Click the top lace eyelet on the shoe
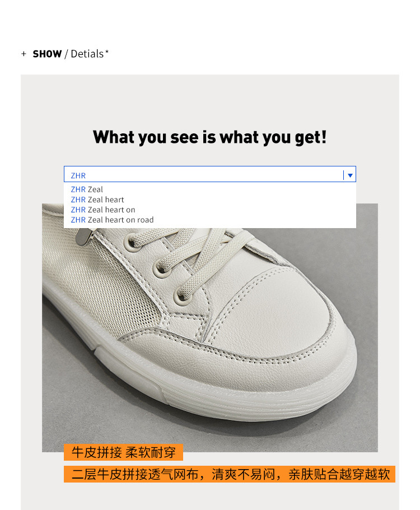 point(132,242)
